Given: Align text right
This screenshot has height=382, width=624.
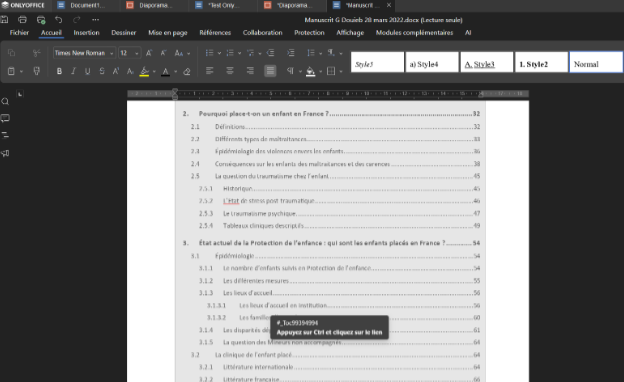Looking at the screenshot, I should [x=250, y=71].
